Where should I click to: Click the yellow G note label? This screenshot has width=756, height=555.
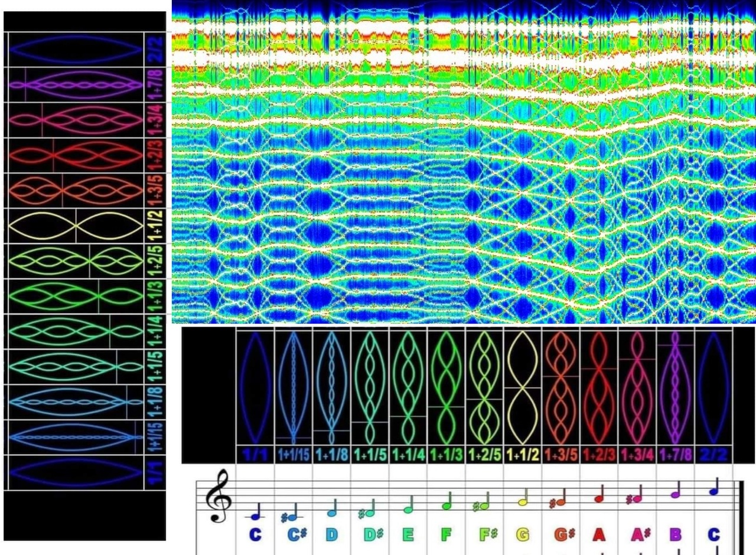point(523,535)
